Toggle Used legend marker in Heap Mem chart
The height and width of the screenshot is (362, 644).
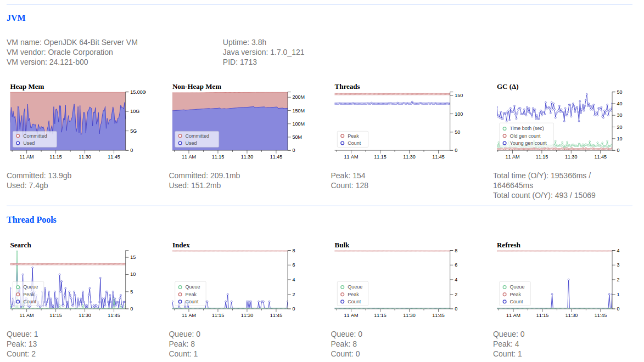tap(18, 143)
